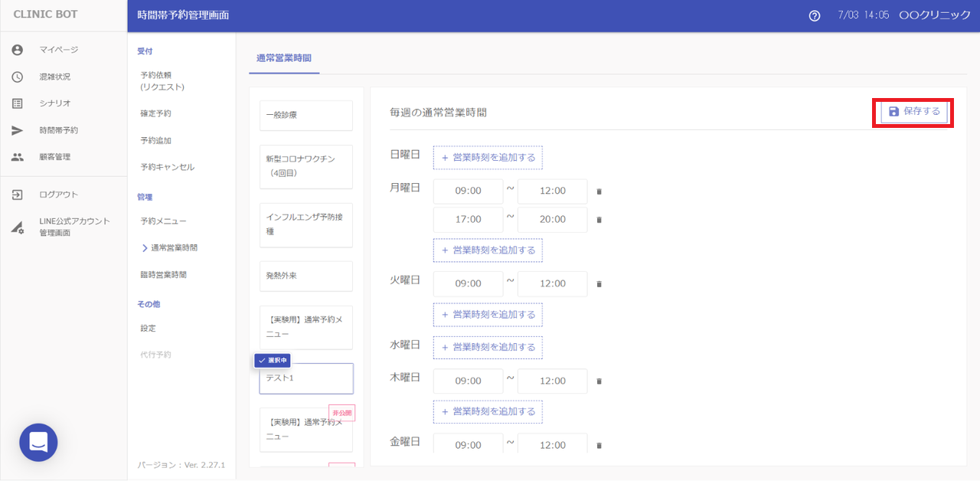The image size is (980, 481).
Task: Open the chat support bubble icon
Action: [x=38, y=442]
